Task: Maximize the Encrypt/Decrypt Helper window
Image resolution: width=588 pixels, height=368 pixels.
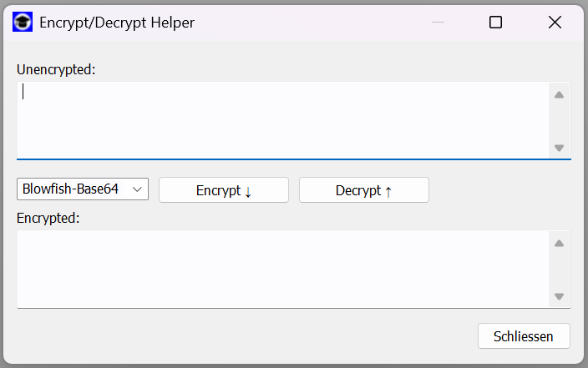Action: point(495,22)
